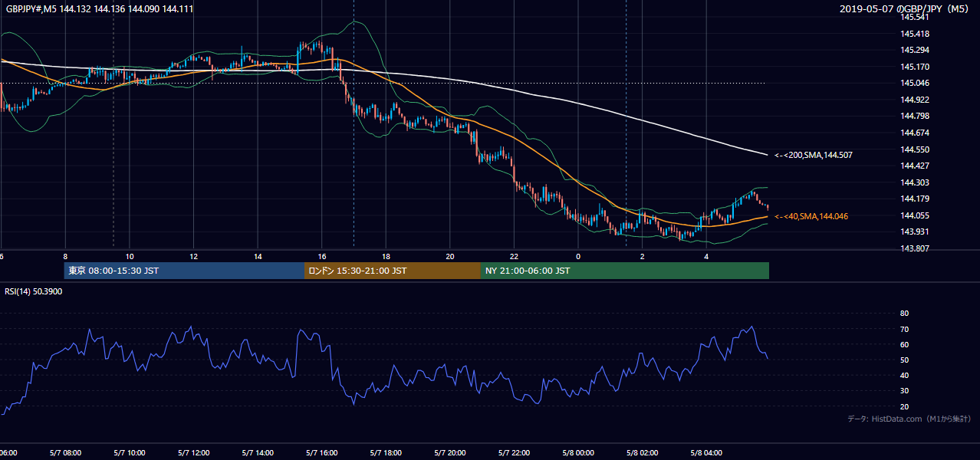Screen dimensions: 980x460
Task: Click the 200 SMA label 144.507
Action: point(814,155)
